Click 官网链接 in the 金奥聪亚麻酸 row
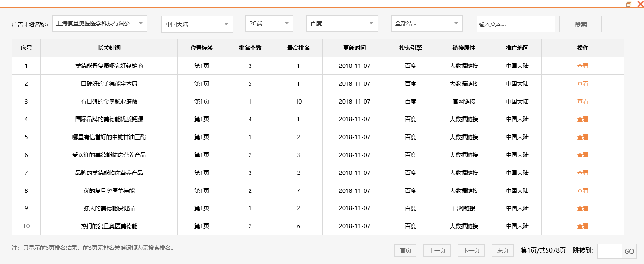The height and width of the screenshot is (264, 644). click(464, 102)
